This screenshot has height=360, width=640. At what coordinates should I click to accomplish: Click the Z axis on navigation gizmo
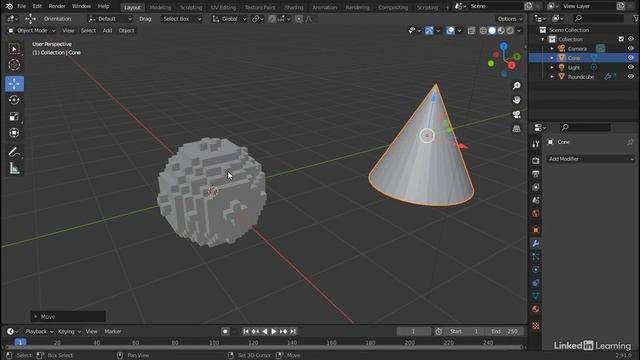pyautogui.click(x=504, y=47)
